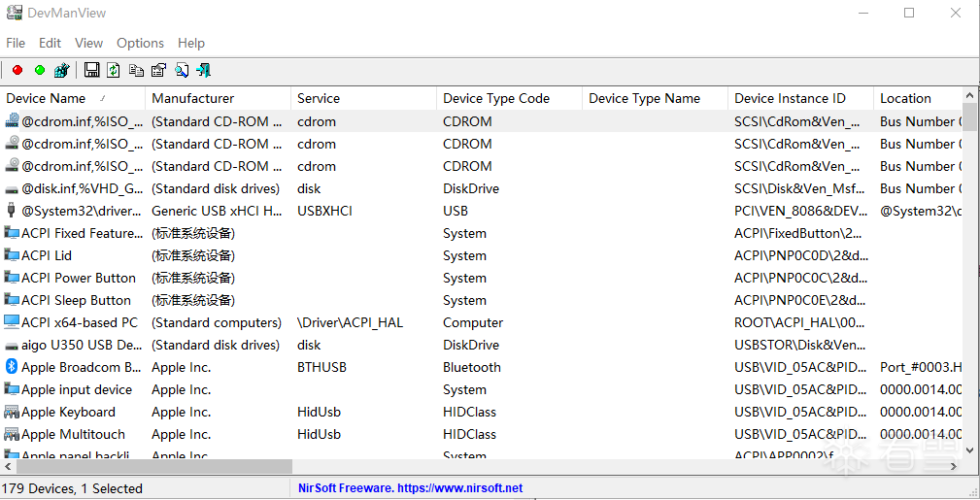Click the Device Type Code column header
This screenshot has height=500, width=980.
click(x=495, y=98)
